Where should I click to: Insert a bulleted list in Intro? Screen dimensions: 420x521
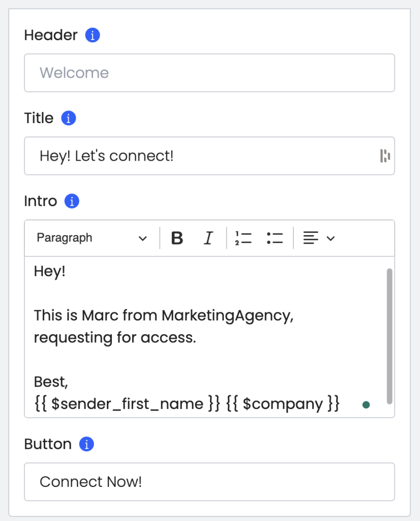(275, 238)
